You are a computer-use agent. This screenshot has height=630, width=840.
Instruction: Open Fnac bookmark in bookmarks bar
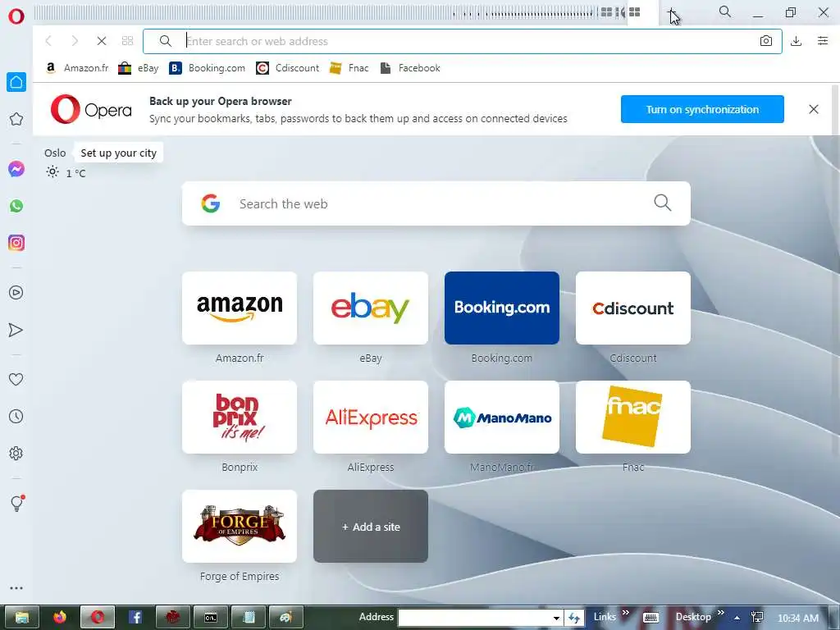349,68
